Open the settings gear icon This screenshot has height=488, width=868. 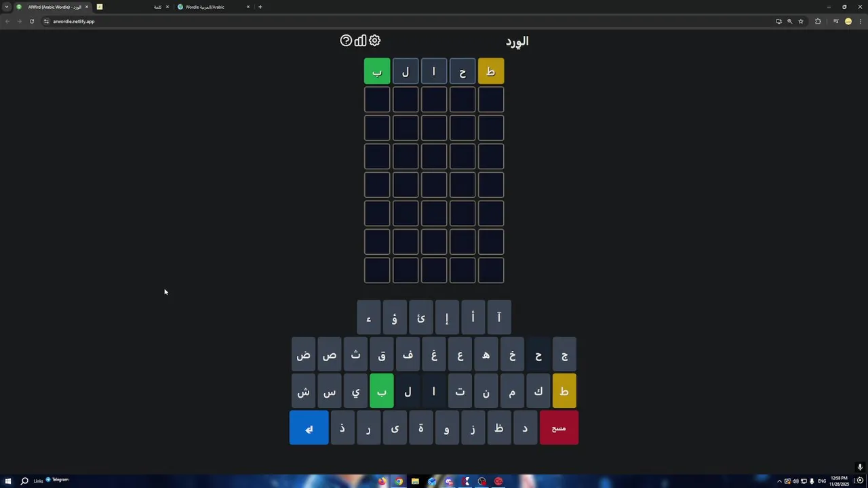point(374,41)
